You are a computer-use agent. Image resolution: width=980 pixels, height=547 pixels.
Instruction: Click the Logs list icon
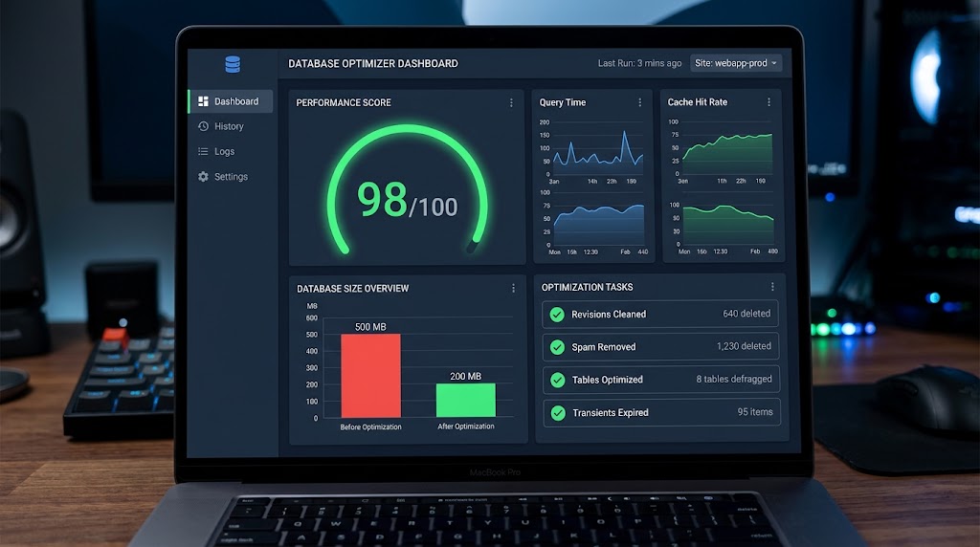click(203, 151)
